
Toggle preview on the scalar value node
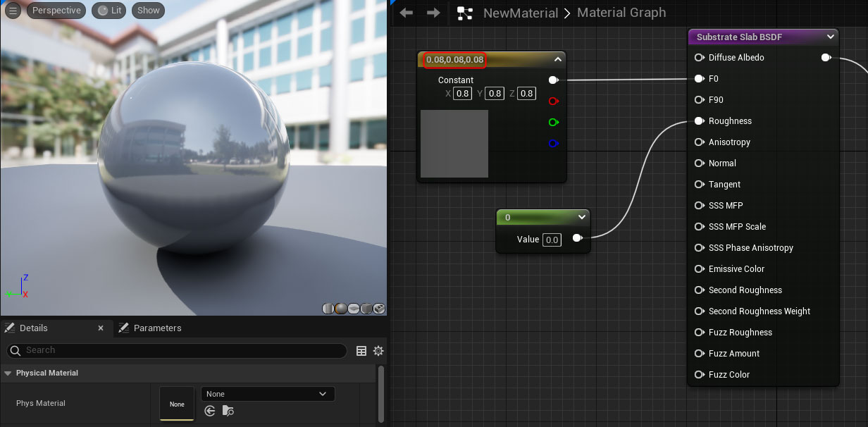point(577,239)
